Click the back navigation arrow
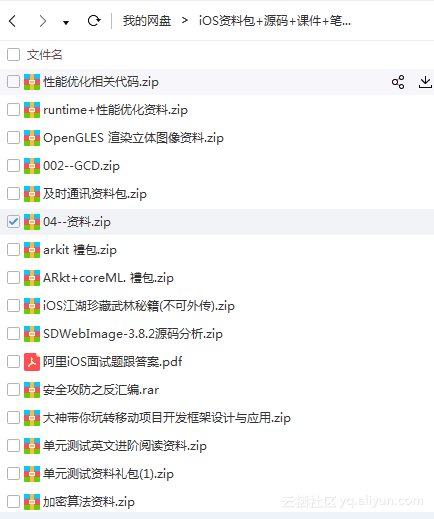The height and width of the screenshot is (519, 434). click(x=12, y=21)
